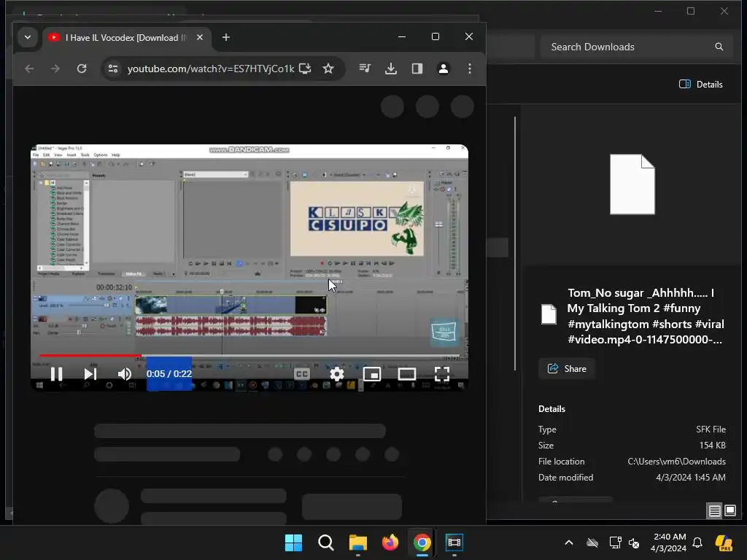This screenshot has height=560, width=747.
Task: Open clock and date 2:40 AM
Action: (670, 542)
